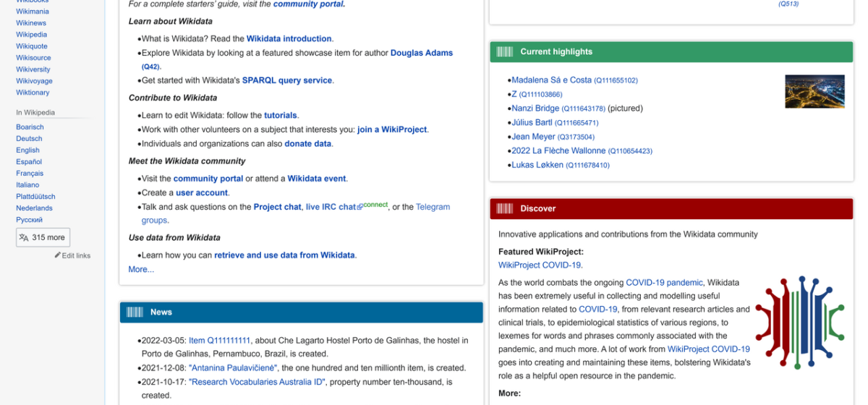Open the featured WikiProject COVID-19 link
This screenshot has width=868, height=405.
click(x=540, y=265)
